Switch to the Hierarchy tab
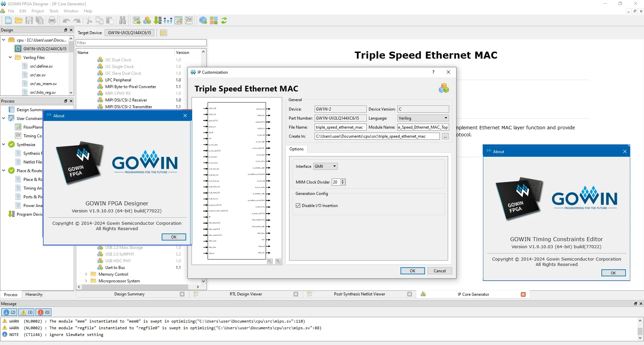The image size is (644, 345). [34, 294]
